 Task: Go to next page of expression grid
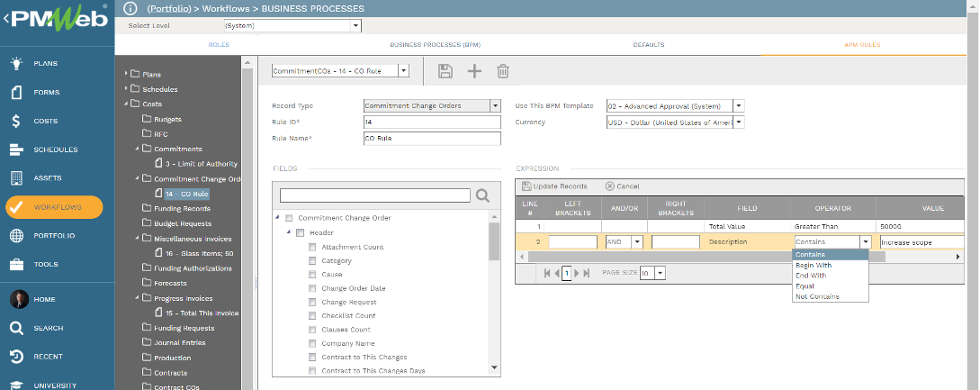pyautogui.click(x=577, y=273)
